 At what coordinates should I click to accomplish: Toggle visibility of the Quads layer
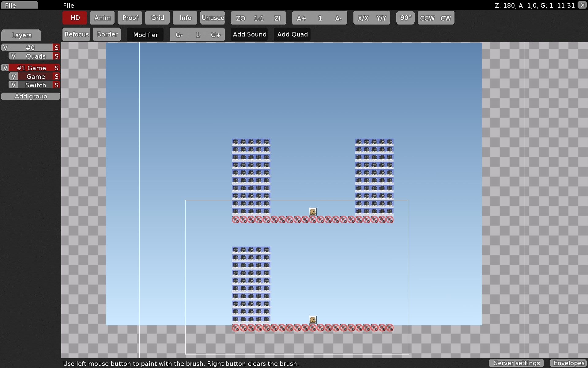click(13, 56)
